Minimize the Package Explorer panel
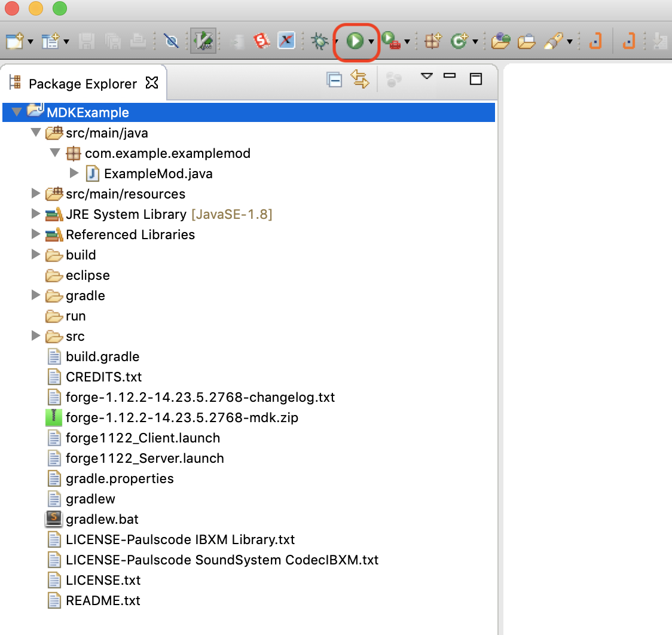The width and height of the screenshot is (672, 635). [449, 76]
